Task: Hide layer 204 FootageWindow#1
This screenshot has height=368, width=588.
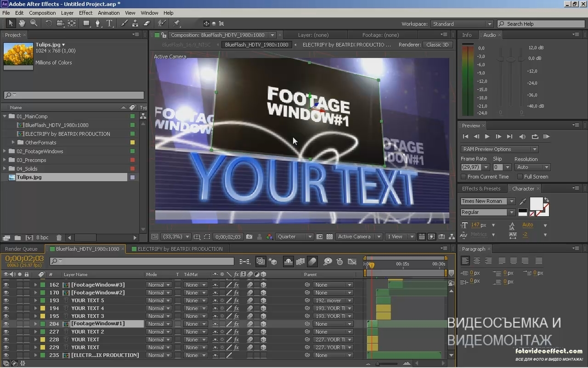Action: pyautogui.click(x=6, y=324)
